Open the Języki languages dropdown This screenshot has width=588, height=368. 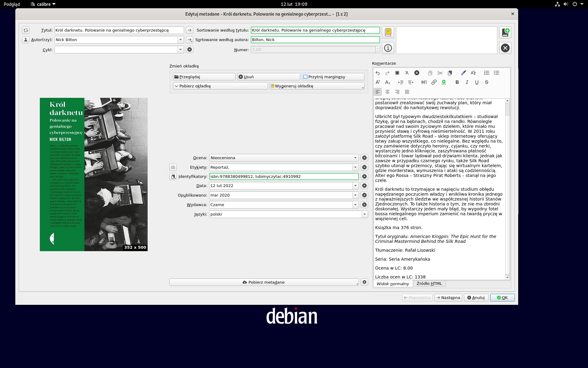[364, 214]
